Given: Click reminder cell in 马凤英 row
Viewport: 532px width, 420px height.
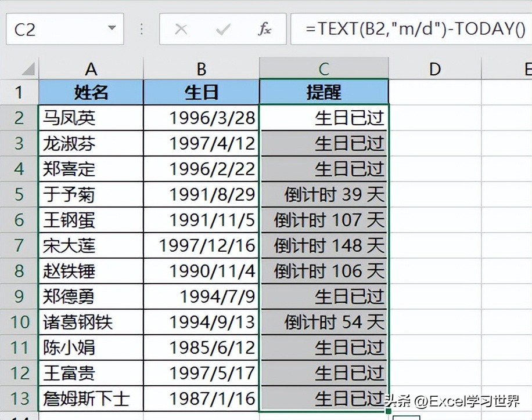Looking at the screenshot, I should pyautogui.click(x=324, y=118).
